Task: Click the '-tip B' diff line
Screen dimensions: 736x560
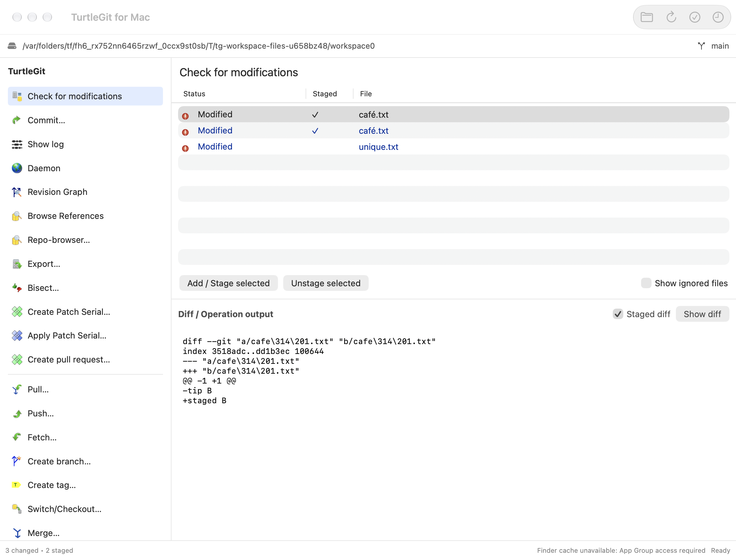Action: (x=197, y=391)
